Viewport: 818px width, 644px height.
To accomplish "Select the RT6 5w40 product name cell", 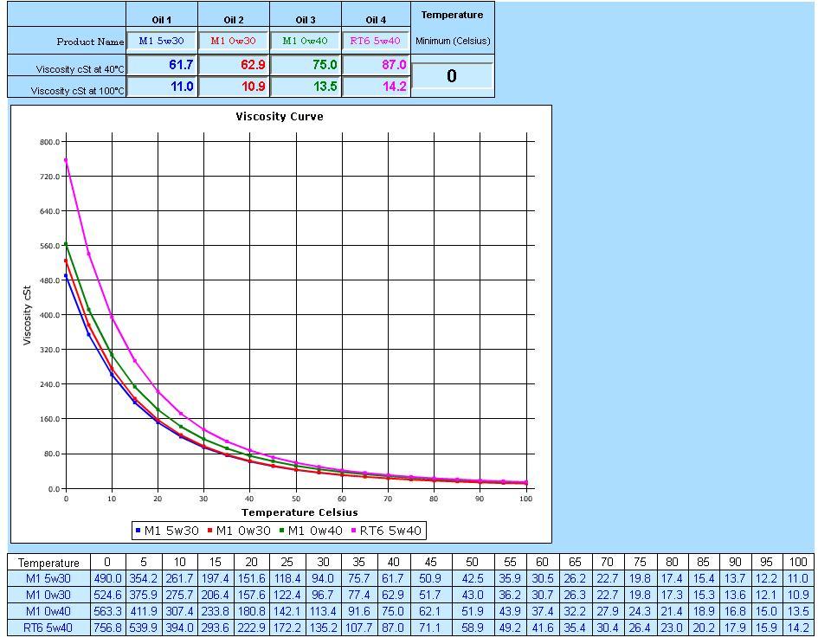I will (x=376, y=40).
